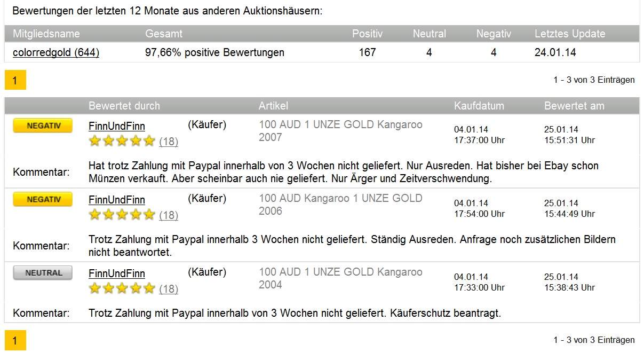Click the Letztes Update column header
Image resolution: width=644 pixels, height=352 pixels.
pos(570,34)
